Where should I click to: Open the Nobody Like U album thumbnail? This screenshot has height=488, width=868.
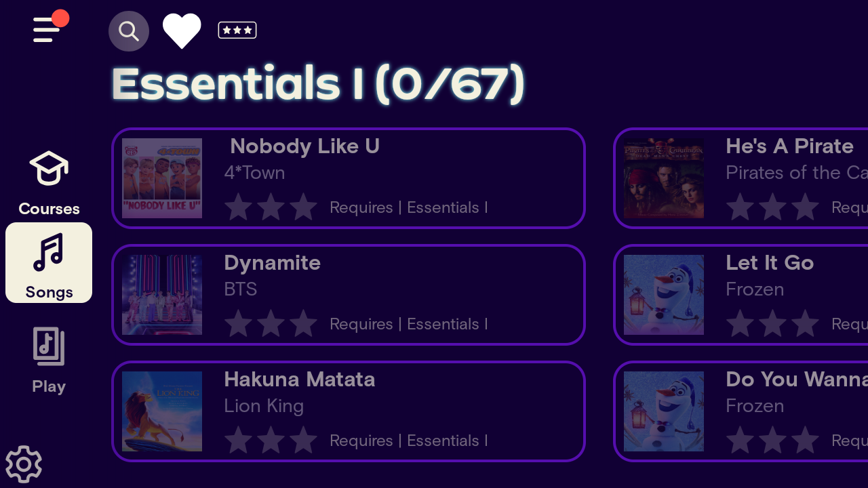pyautogui.click(x=162, y=178)
